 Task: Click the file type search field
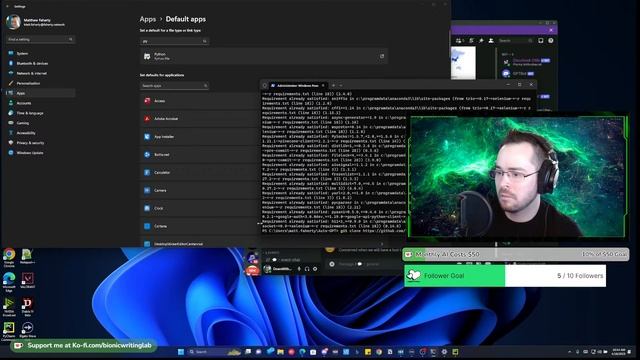tap(174, 41)
